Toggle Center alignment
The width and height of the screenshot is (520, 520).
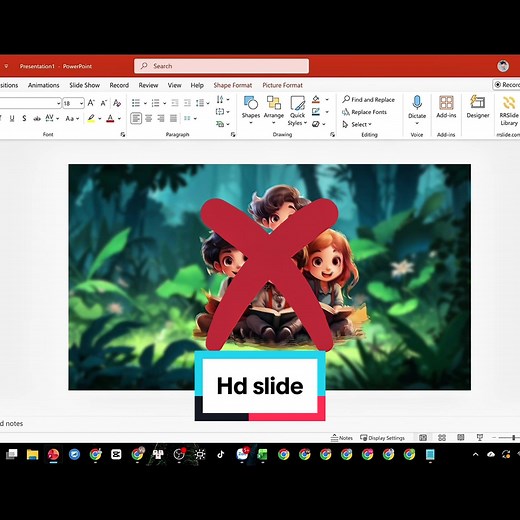(149, 118)
